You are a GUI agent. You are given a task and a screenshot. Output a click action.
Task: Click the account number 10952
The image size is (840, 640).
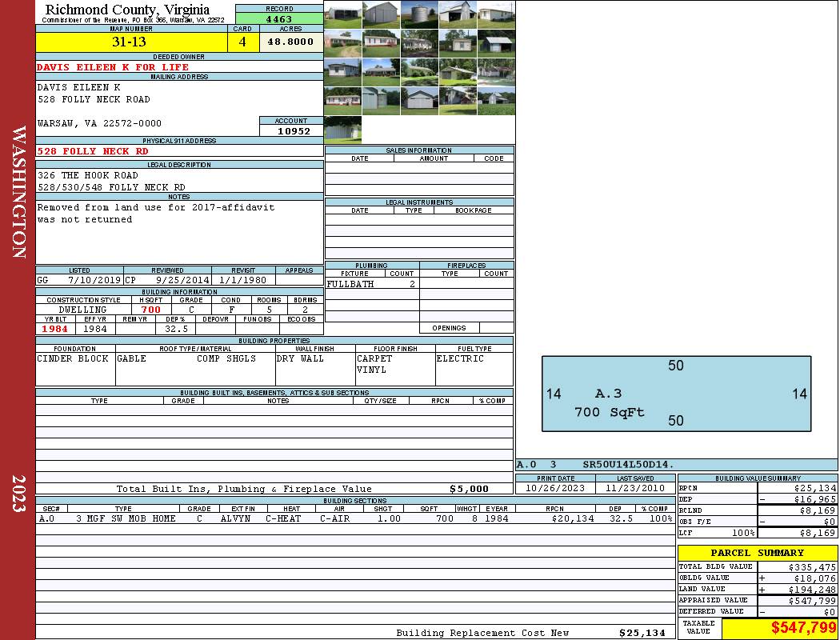point(294,131)
